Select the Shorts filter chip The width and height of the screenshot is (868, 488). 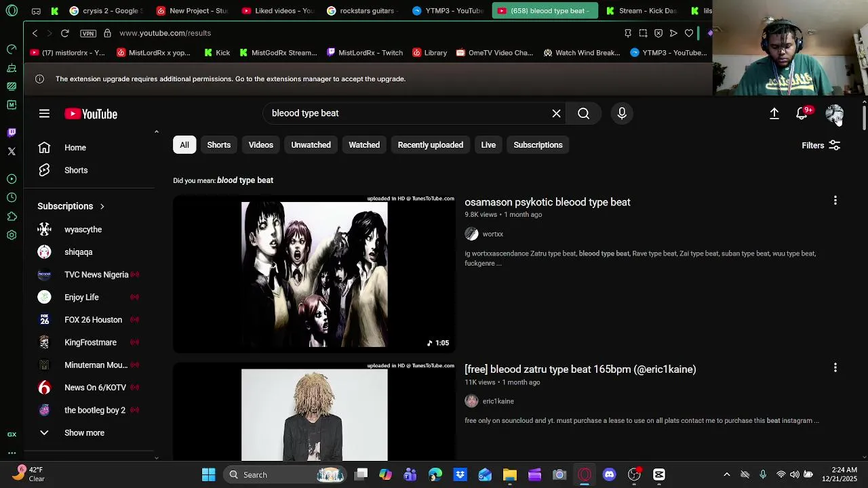tap(218, 145)
